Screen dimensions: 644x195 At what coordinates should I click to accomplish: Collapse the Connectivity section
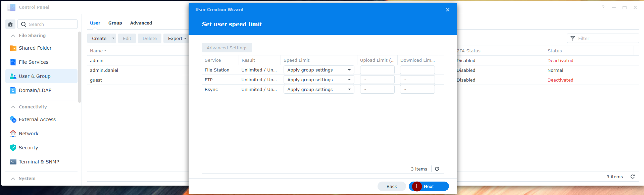(x=13, y=107)
